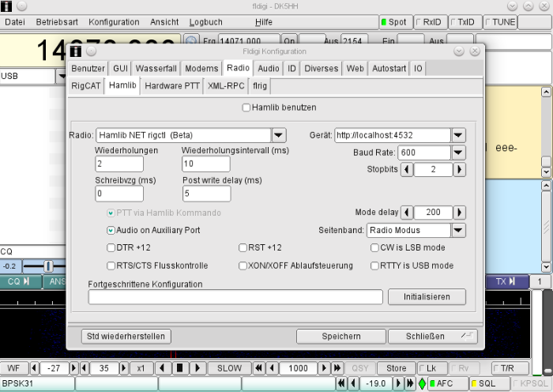Click the TX macro button
The height and width of the screenshot is (392, 553).
pos(506,281)
